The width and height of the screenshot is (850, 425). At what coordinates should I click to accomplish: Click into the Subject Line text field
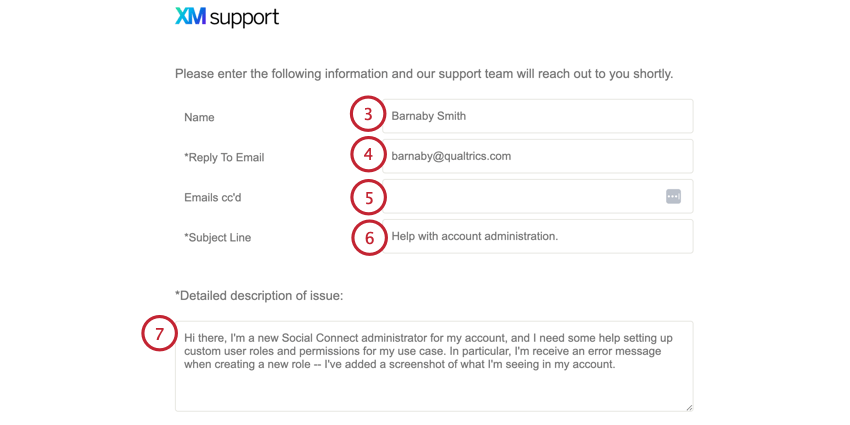click(538, 236)
